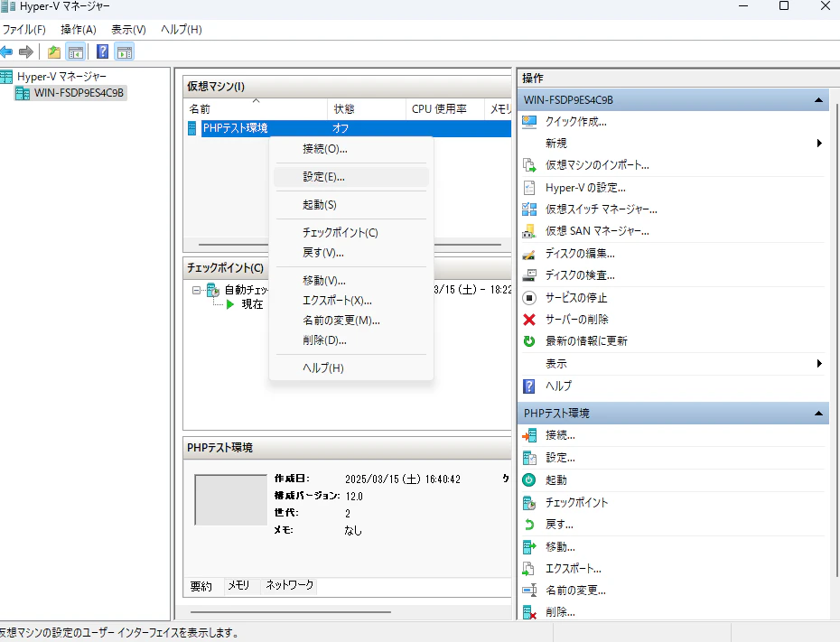Screen dimensions: 840x642
Task: Click the ディスクの編集 icon
Action: [529, 254]
